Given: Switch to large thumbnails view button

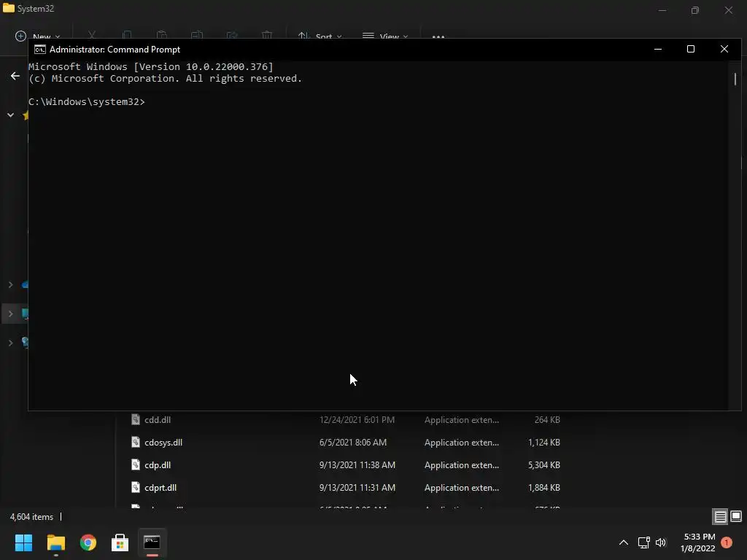Looking at the screenshot, I should tap(736, 517).
